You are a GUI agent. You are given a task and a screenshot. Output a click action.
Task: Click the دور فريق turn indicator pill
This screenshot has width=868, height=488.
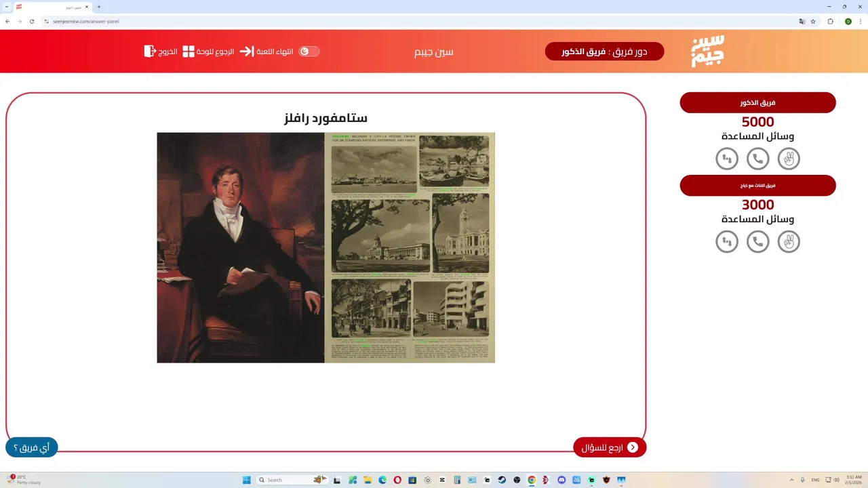pyautogui.click(x=604, y=52)
